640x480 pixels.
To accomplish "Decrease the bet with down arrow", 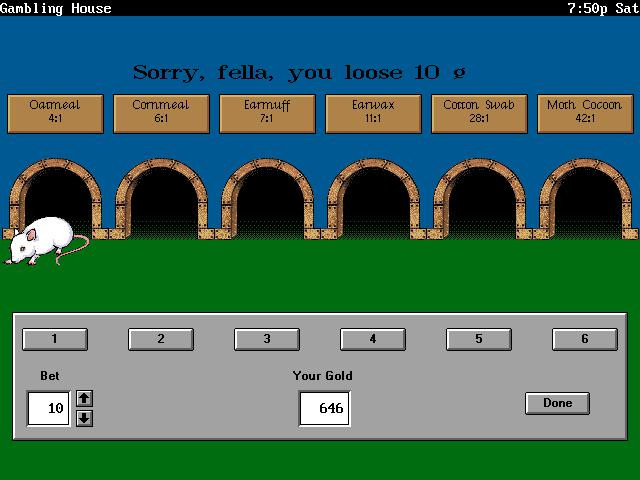I will [84, 418].
